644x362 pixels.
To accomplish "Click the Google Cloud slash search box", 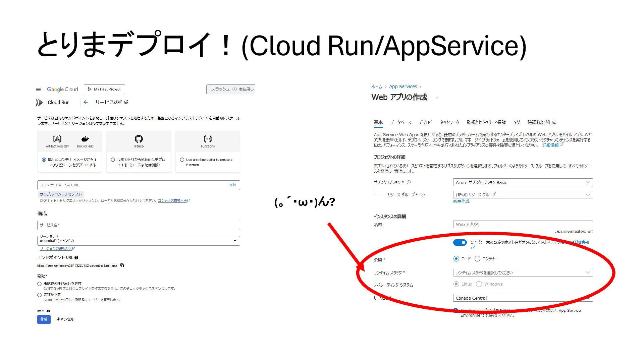I will tap(231, 89).
